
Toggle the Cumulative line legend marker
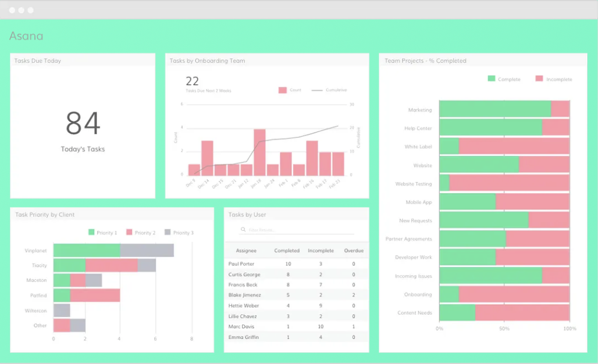tap(317, 90)
